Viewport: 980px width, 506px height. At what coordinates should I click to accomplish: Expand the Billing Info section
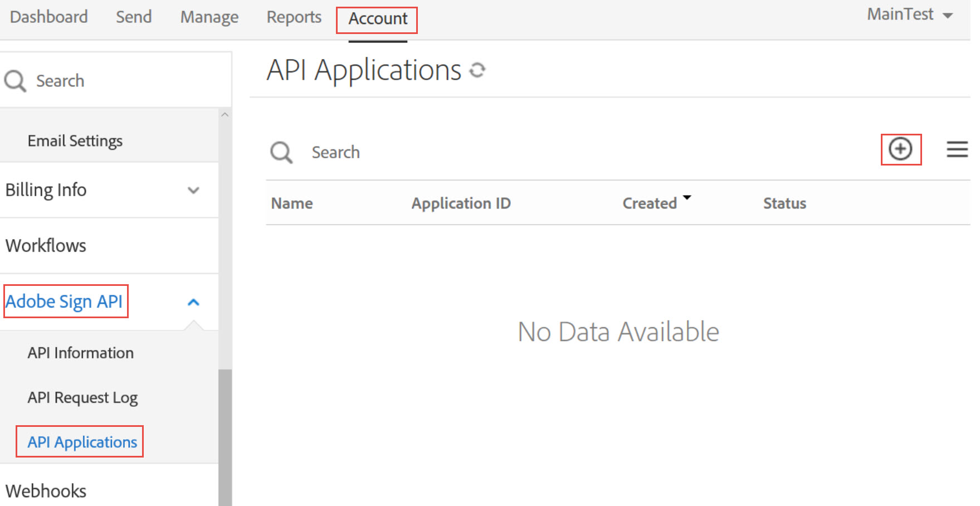194,190
